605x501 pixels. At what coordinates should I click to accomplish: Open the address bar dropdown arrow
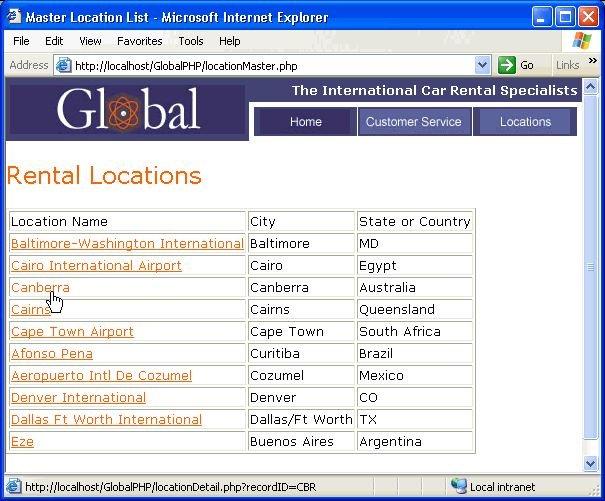(482, 65)
